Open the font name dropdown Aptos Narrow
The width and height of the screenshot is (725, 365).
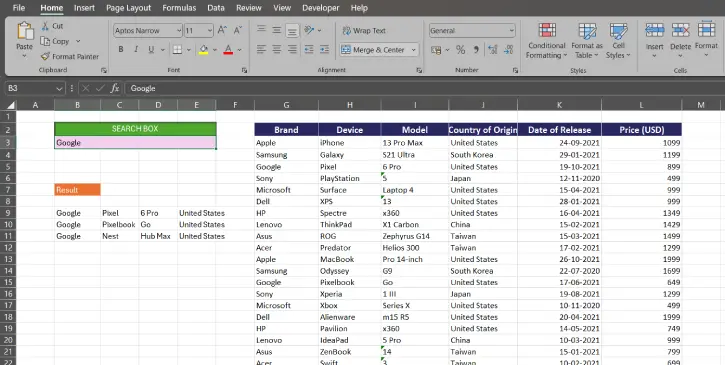pyautogui.click(x=179, y=31)
